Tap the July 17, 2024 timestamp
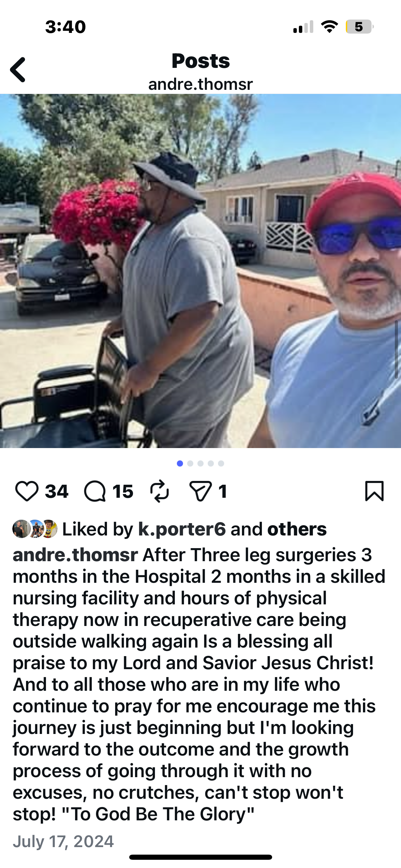 click(63, 841)
